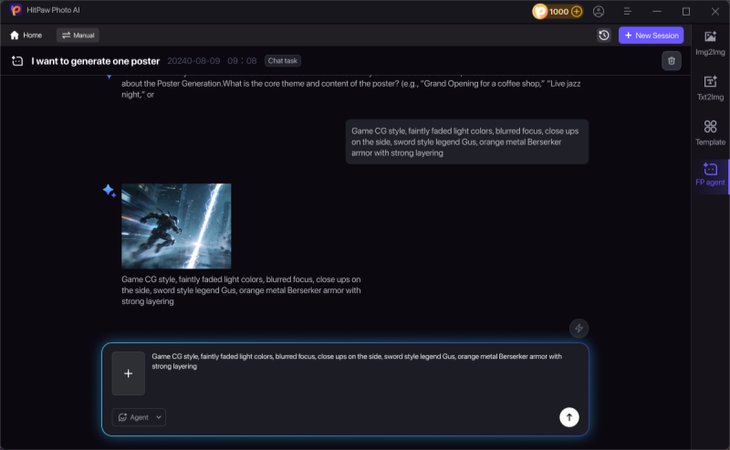
Task: Select FP agent in sidebar
Action: [710, 175]
